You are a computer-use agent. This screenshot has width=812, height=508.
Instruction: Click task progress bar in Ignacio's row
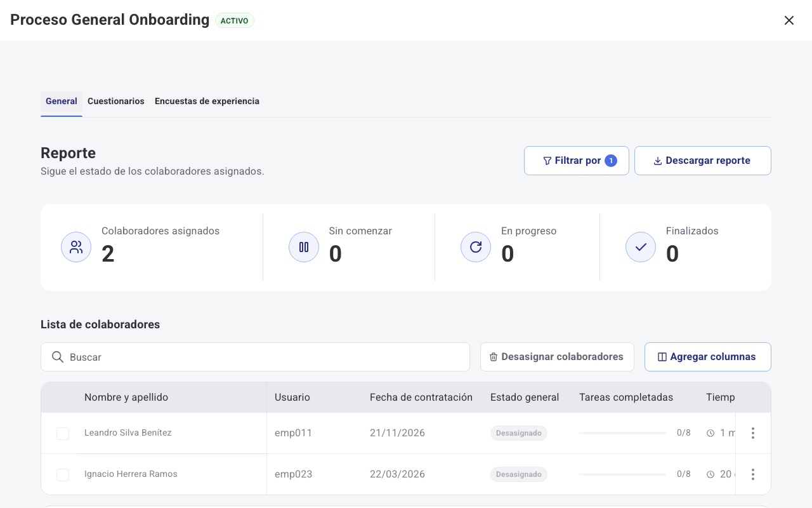[623, 474]
